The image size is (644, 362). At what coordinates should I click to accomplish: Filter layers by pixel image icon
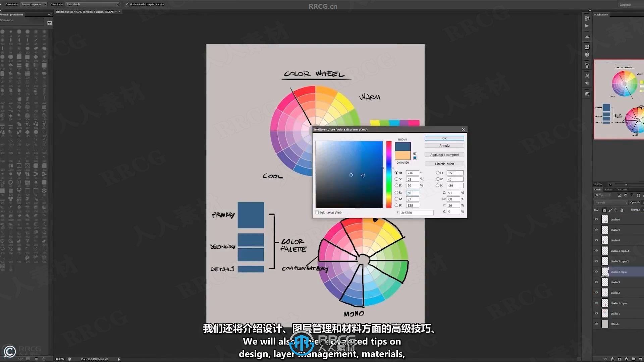(x=620, y=195)
